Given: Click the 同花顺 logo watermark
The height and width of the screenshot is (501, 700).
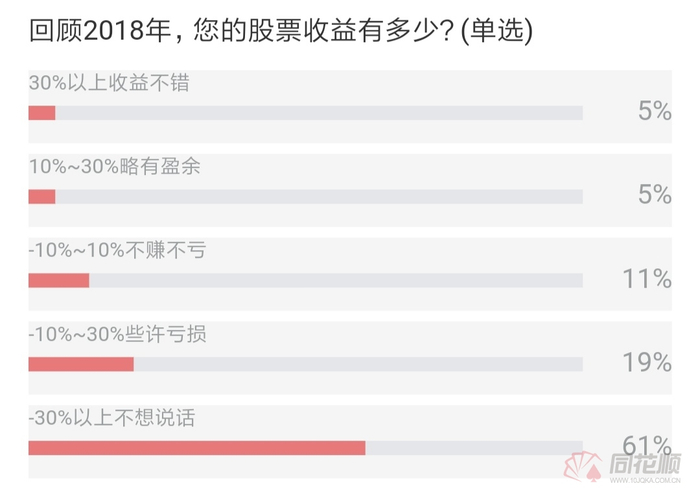Looking at the screenshot, I should tap(622, 466).
